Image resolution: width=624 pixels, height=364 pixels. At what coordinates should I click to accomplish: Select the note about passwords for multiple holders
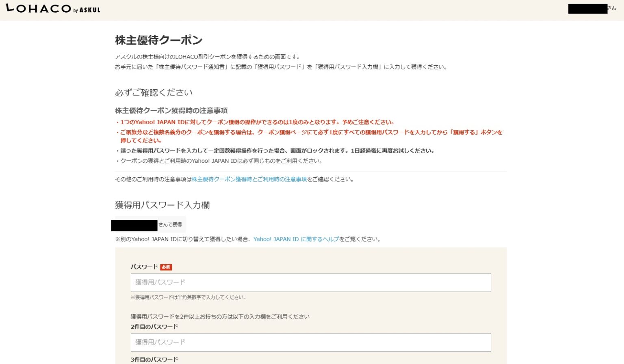(x=220, y=316)
